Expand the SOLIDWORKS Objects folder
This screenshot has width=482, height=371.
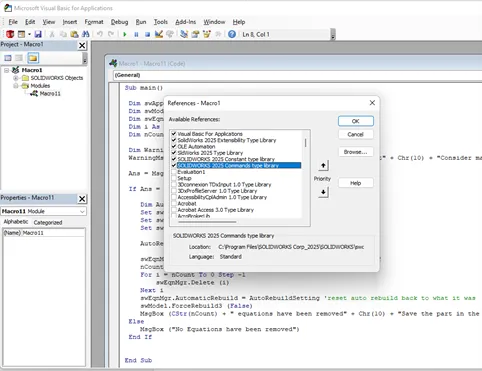(15, 78)
